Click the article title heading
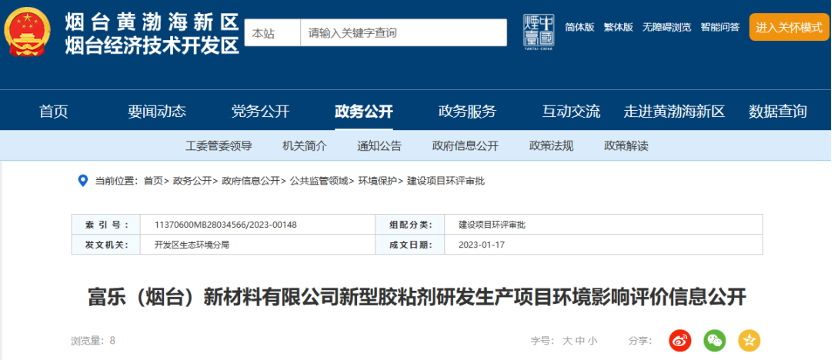The image size is (832, 360). coord(417,297)
